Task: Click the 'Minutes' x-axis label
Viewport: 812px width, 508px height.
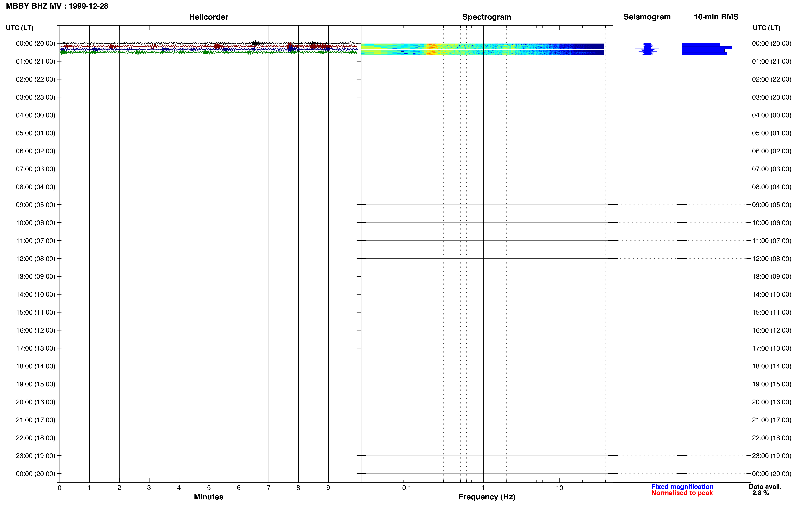Action: coord(209,497)
